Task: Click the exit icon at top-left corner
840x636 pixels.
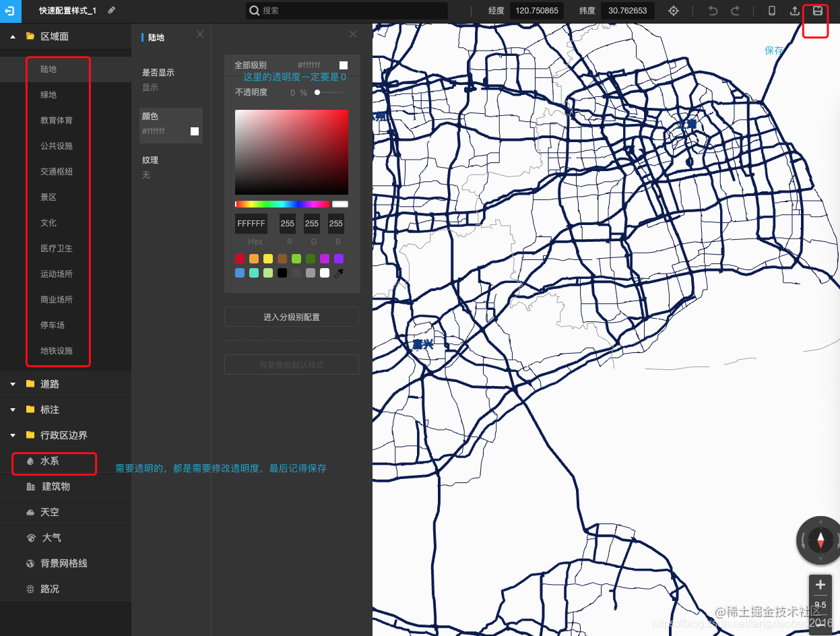Action: tap(11, 11)
